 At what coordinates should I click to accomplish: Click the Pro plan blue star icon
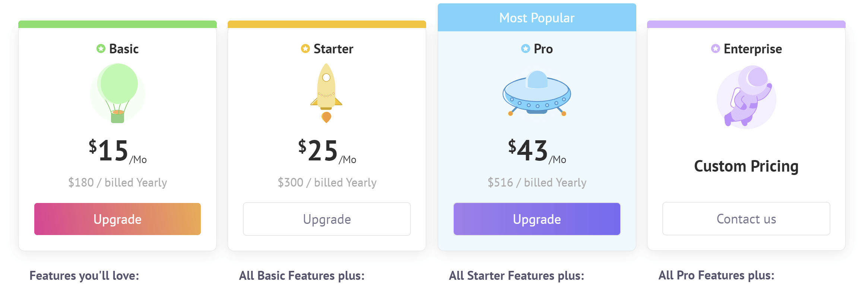tap(526, 48)
